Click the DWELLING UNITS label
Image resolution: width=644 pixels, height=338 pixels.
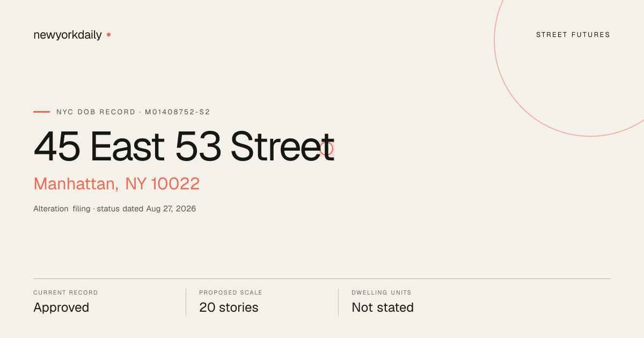382,293
